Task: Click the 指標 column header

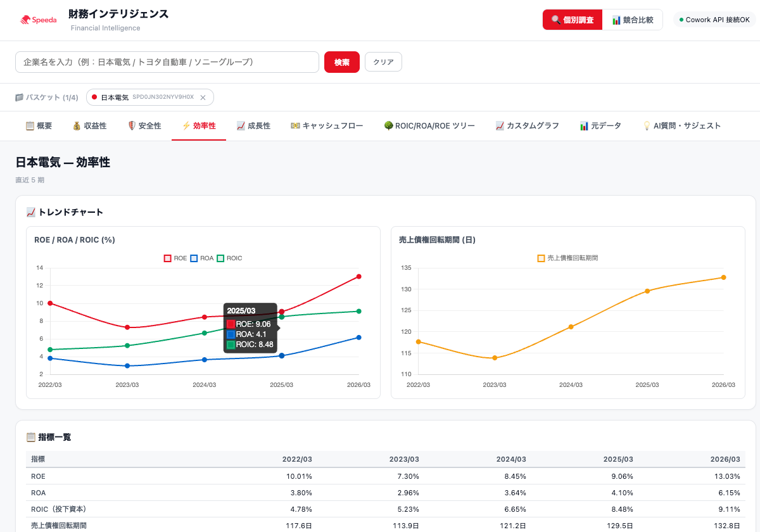Action: coord(38,459)
